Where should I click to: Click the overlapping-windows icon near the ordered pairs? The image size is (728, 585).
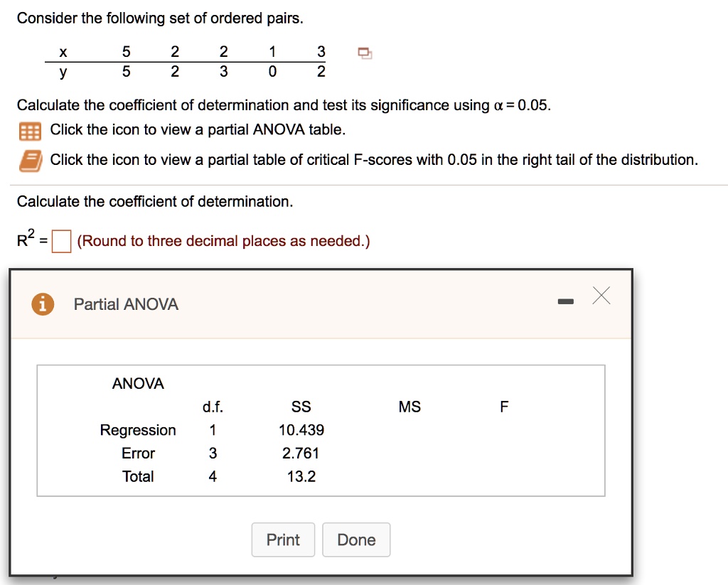[365, 52]
